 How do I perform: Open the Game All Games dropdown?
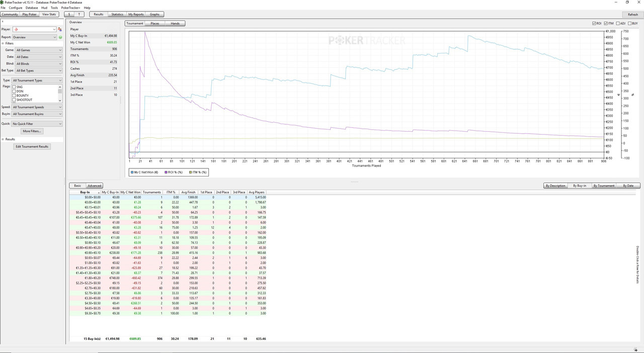tap(39, 50)
